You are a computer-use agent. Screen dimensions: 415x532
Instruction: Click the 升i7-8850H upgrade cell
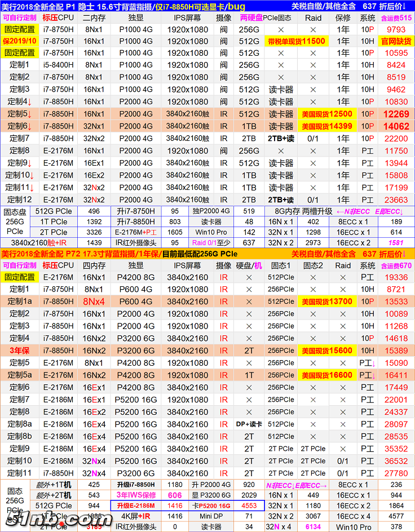[x=136, y=221]
